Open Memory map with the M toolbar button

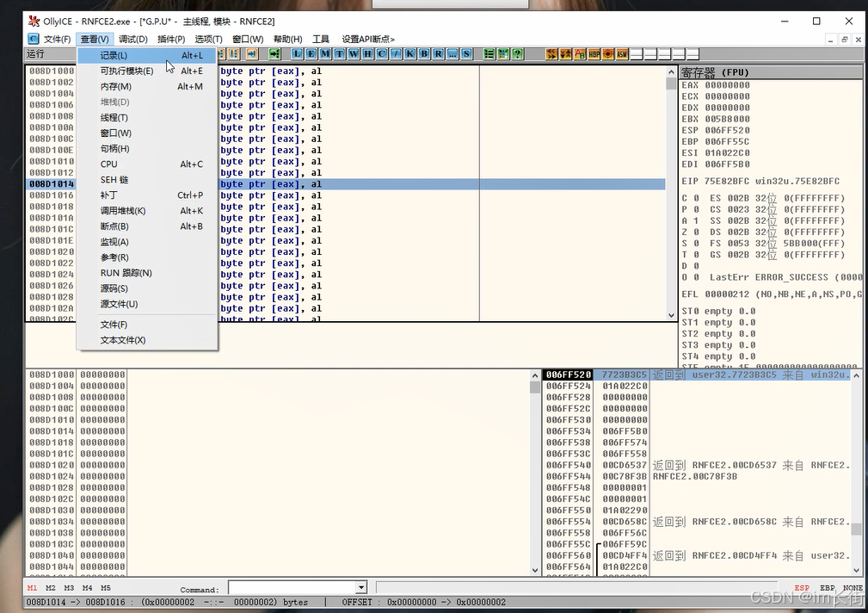[x=325, y=53]
